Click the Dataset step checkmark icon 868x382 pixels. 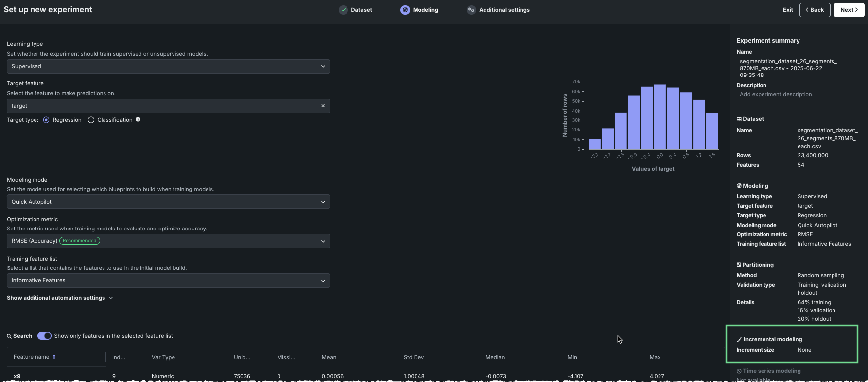click(x=343, y=10)
